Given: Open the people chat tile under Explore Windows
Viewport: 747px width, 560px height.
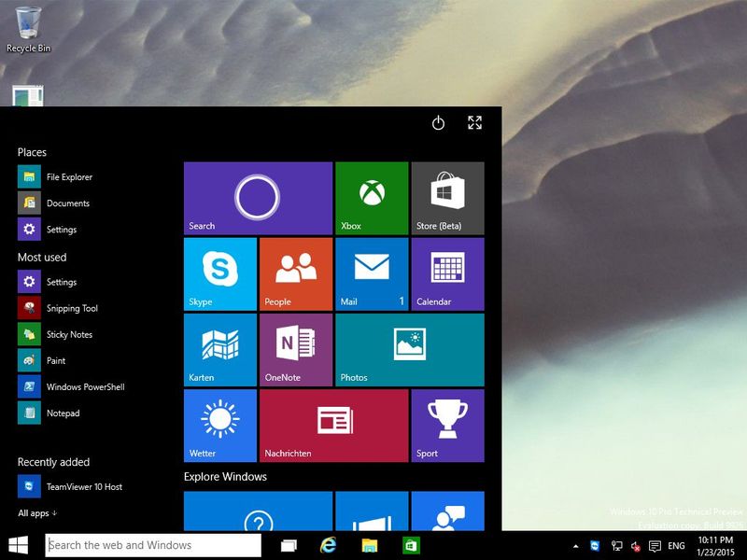Looking at the screenshot, I should [448, 511].
